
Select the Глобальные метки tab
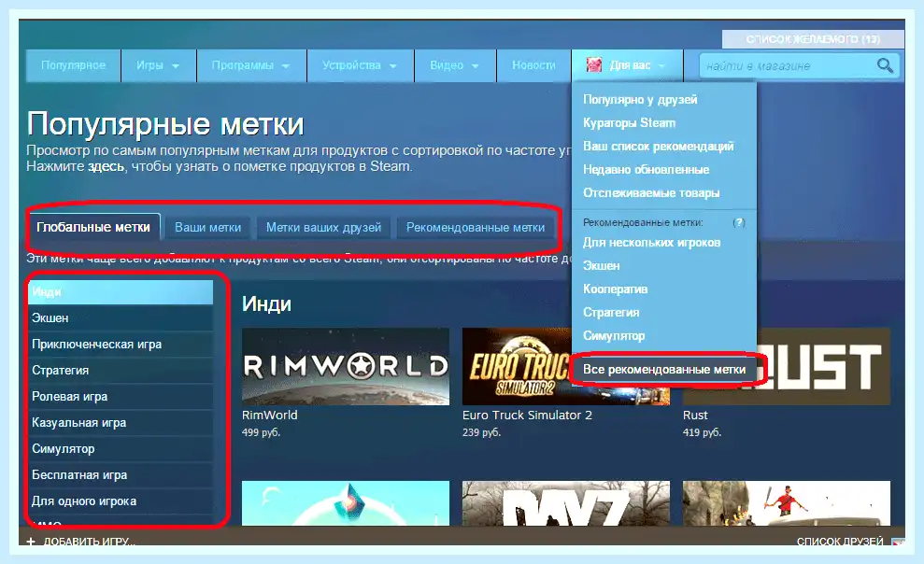click(93, 227)
